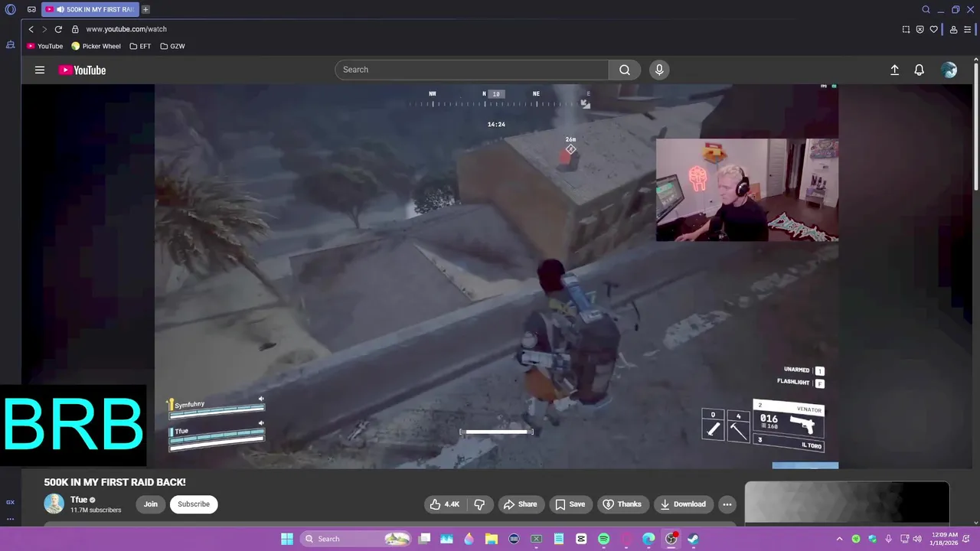The width and height of the screenshot is (980, 551).
Task: Open the ad blocker shield icon
Action: 920,29
